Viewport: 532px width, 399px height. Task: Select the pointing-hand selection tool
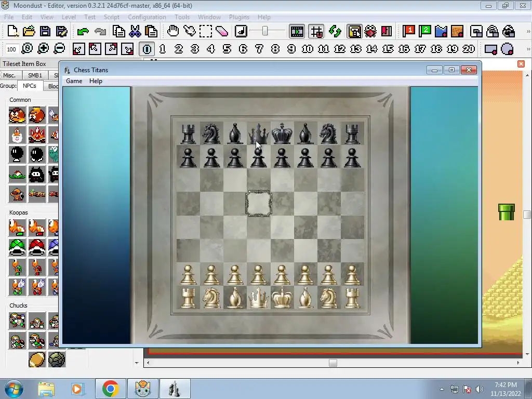coord(189,31)
